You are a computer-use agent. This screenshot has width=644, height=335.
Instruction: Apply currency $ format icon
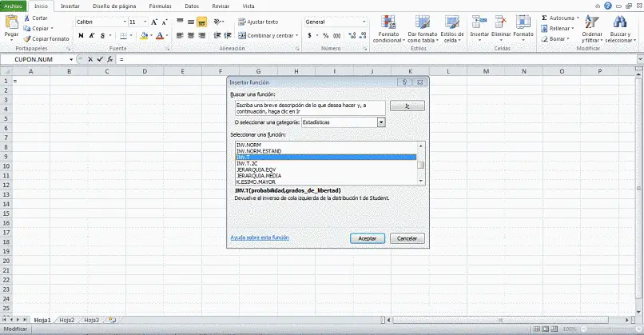coord(309,36)
